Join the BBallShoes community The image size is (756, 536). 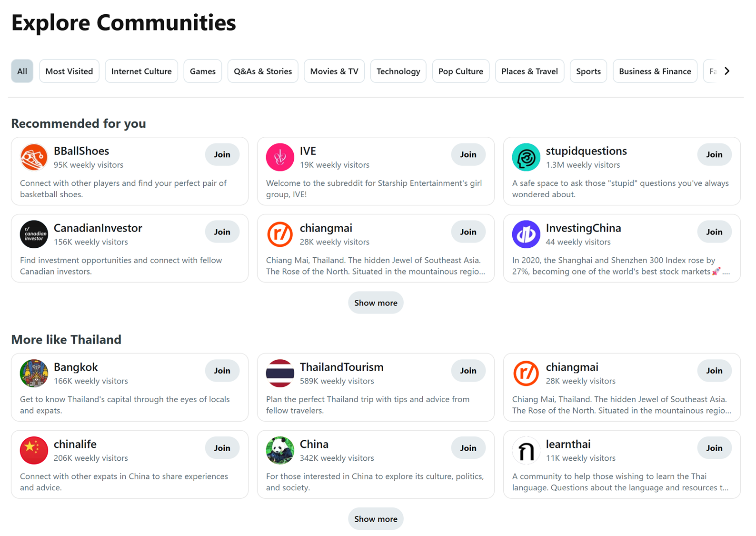222,154
